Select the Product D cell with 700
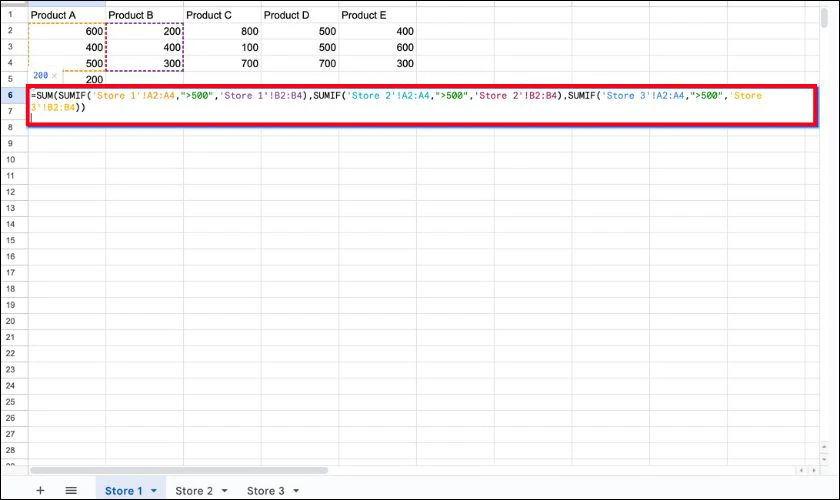 pos(300,63)
